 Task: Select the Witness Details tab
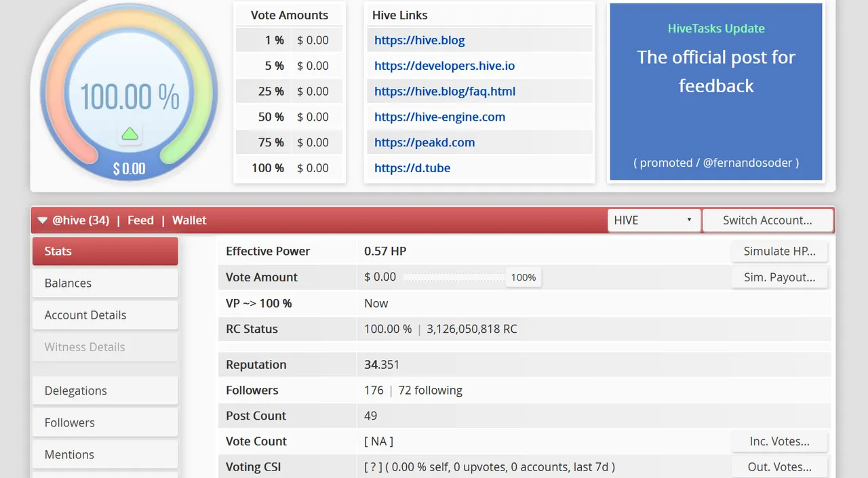point(105,346)
